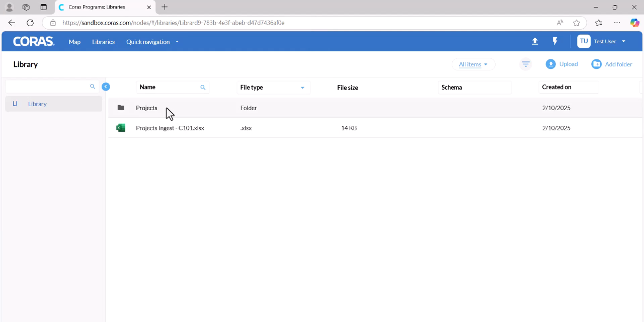Open the Test User account dropdown

(x=610, y=41)
